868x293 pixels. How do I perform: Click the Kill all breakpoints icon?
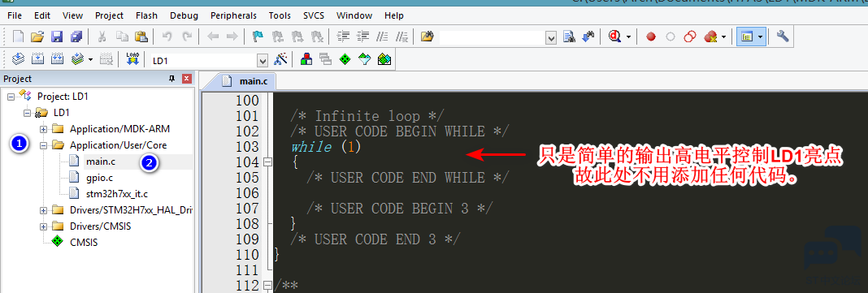[x=710, y=37]
